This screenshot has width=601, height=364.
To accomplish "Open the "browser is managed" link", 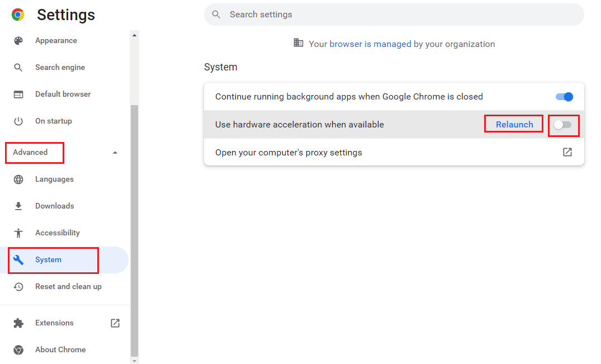I will click(x=370, y=44).
